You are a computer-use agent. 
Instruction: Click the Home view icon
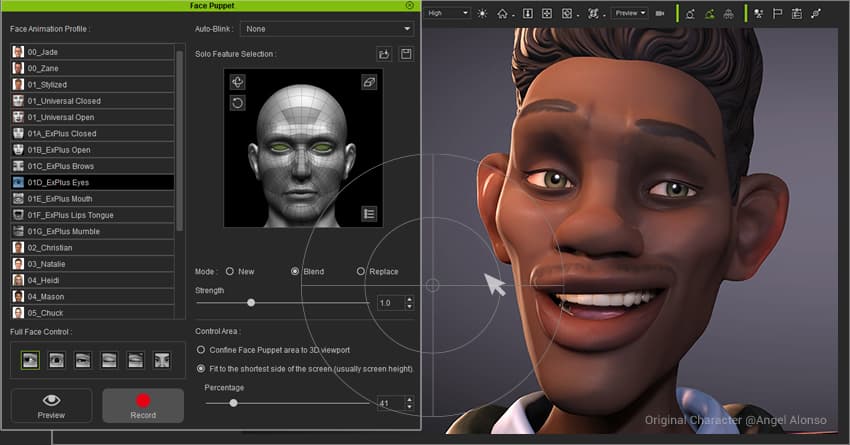pyautogui.click(x=503, y=13)
